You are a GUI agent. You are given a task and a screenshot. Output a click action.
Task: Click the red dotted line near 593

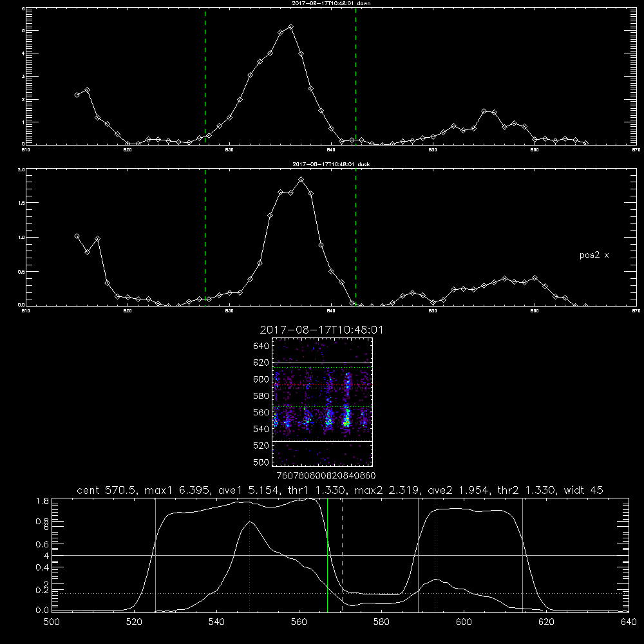(x=435, y=554)
